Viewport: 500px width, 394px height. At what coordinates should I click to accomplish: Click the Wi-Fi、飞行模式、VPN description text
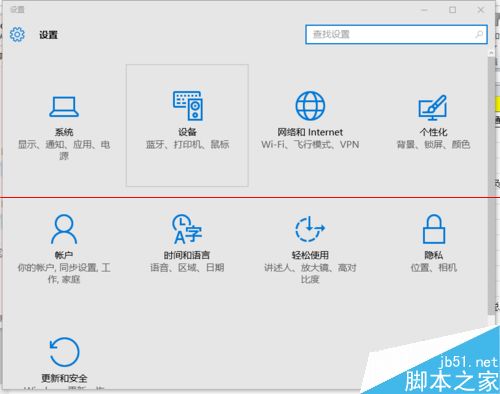(310, 144)
